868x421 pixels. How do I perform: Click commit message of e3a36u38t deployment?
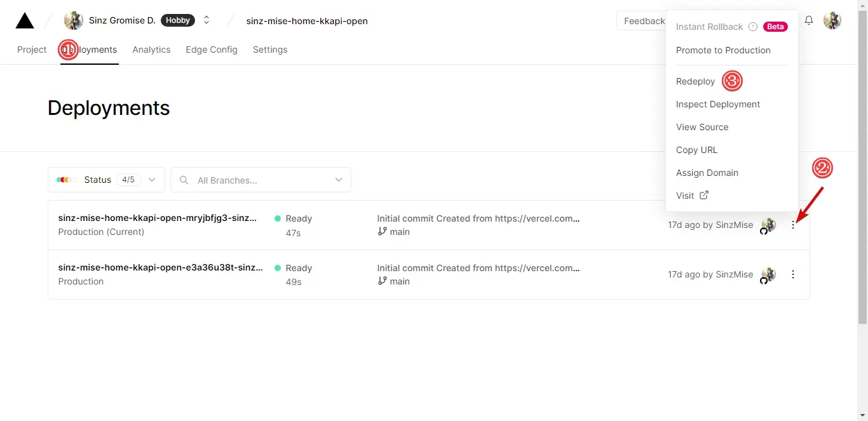click(x=478, y=267)
